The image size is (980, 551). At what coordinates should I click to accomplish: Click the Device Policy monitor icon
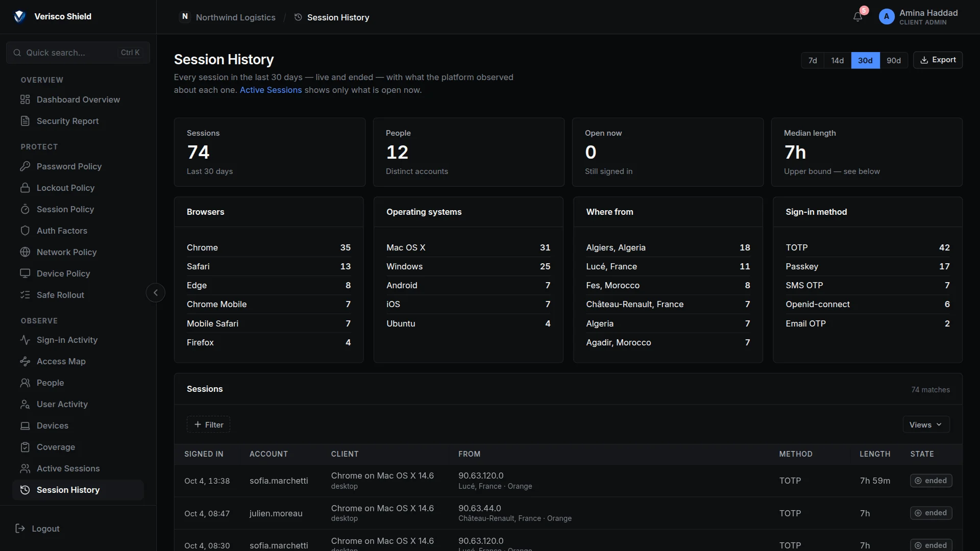click(x=25, y=273)
